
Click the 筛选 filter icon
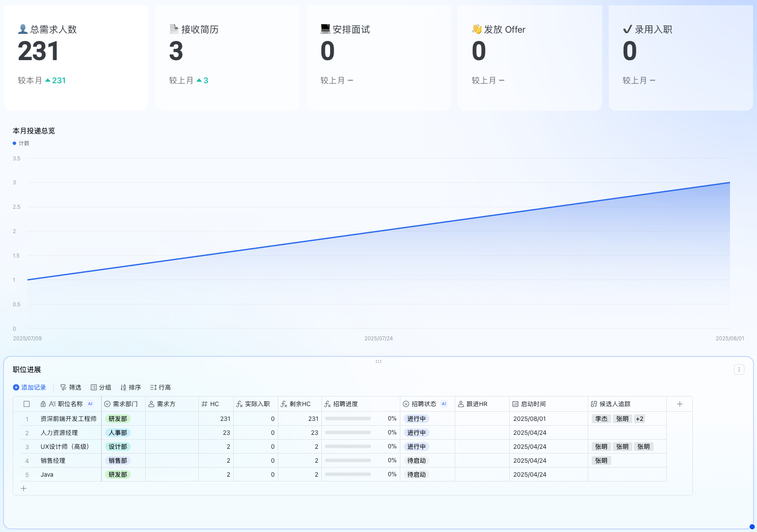point(64,387)
